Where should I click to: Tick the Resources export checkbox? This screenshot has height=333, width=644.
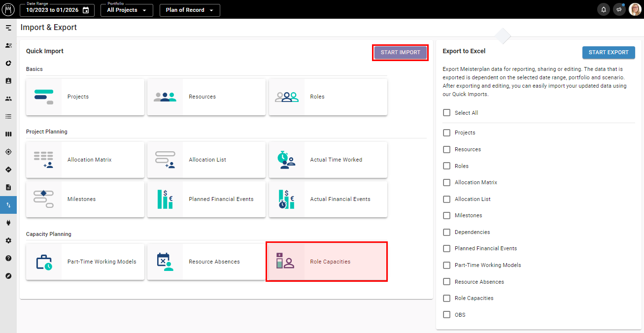[447, 149]
